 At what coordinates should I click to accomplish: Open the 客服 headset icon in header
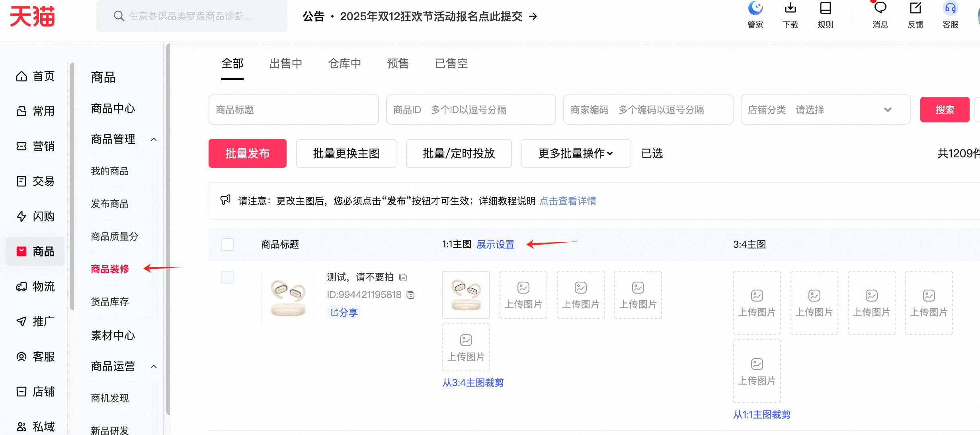(950, 15)
